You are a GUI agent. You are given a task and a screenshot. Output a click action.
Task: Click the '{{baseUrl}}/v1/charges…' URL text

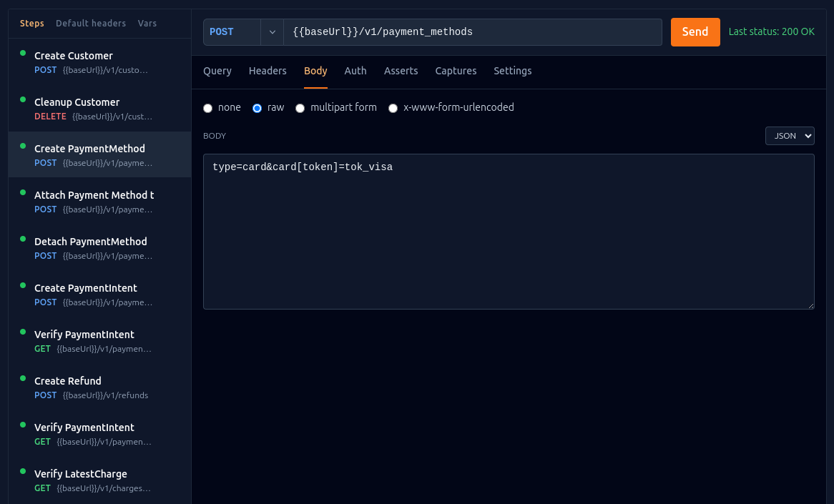(104, 488)
